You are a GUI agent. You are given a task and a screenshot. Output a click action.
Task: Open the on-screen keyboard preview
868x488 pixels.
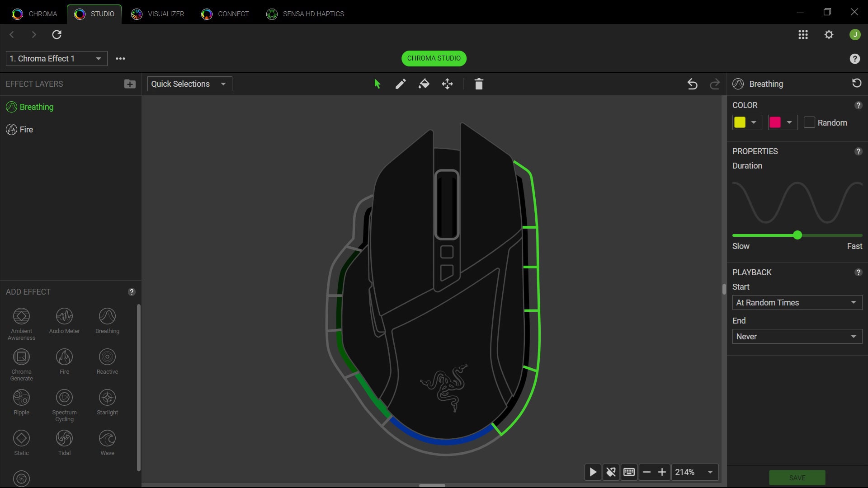(629, 472)
